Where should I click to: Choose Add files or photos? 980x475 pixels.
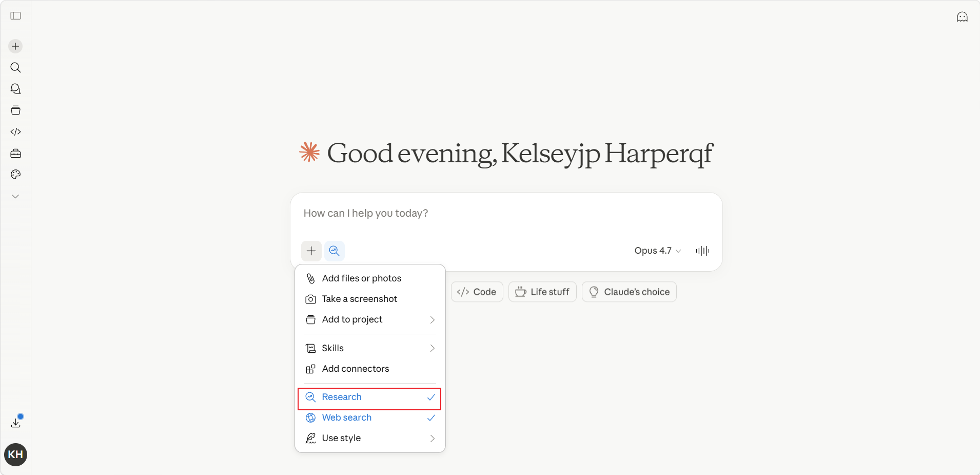tap(370, 278)
